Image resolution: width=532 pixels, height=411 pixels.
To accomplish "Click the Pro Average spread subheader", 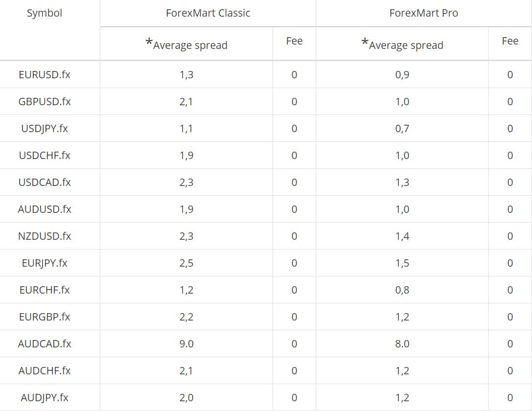I will coord(402,44).
